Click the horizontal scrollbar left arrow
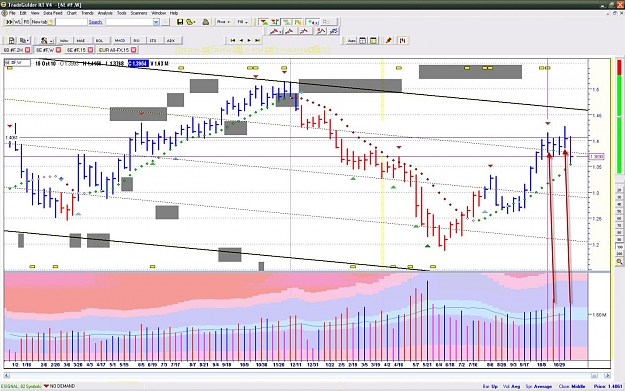 (7, 375)
